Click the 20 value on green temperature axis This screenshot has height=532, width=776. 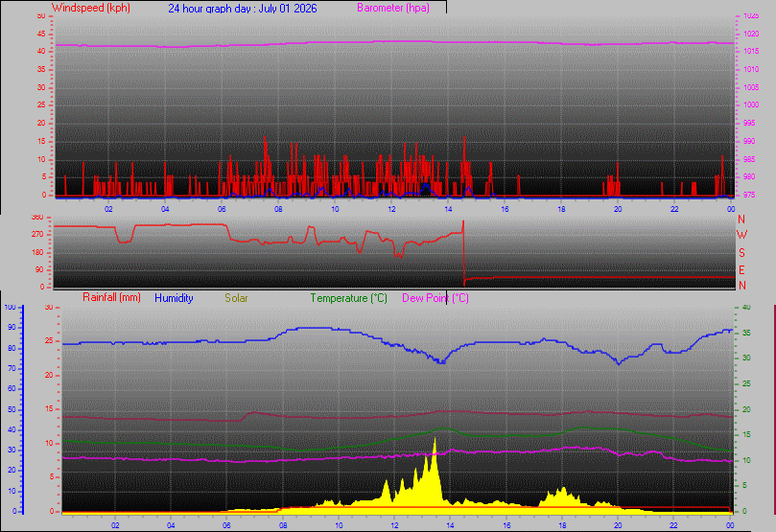746,409
